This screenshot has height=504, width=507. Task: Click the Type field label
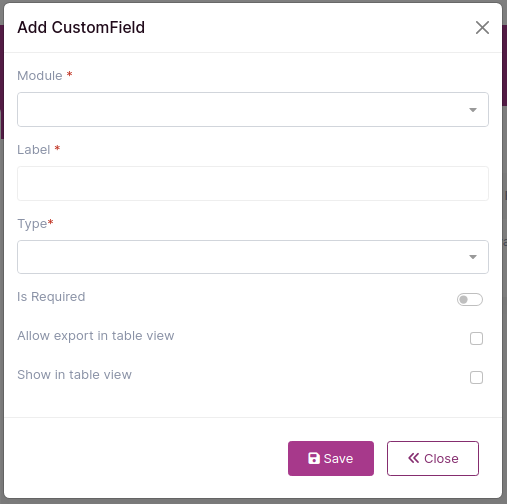point(32,224)
